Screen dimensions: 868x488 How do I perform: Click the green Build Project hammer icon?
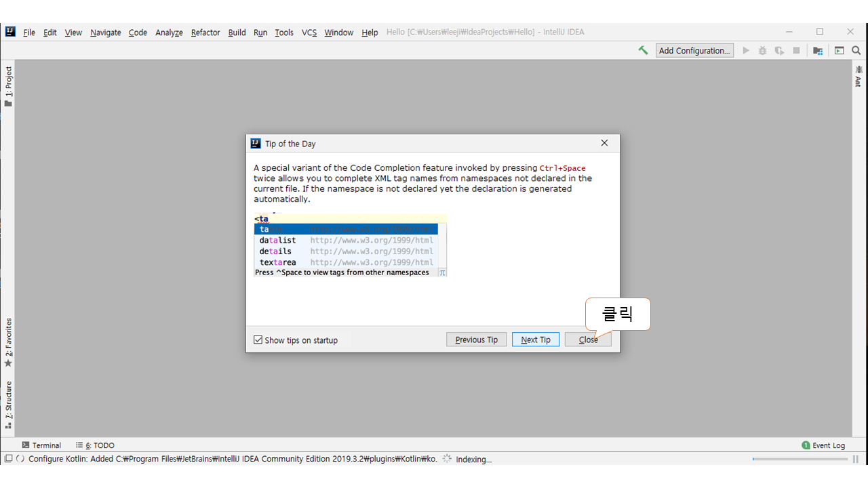(x=643, y=50)
